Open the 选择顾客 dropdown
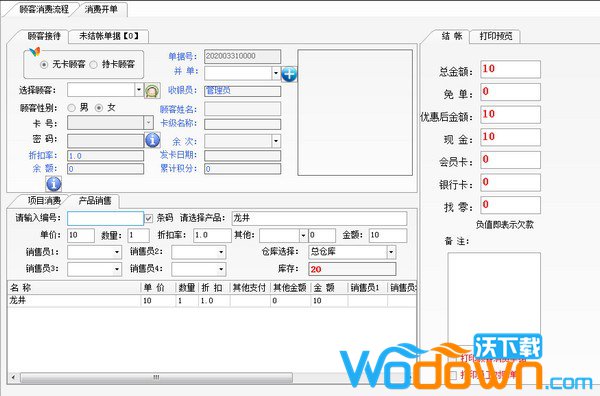 point(139,90)
